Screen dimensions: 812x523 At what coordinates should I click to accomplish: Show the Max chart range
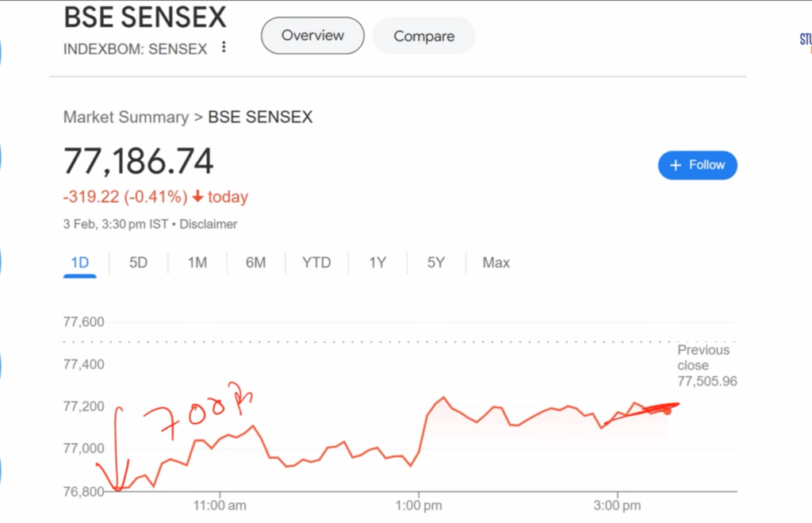[x=496, y=263]
